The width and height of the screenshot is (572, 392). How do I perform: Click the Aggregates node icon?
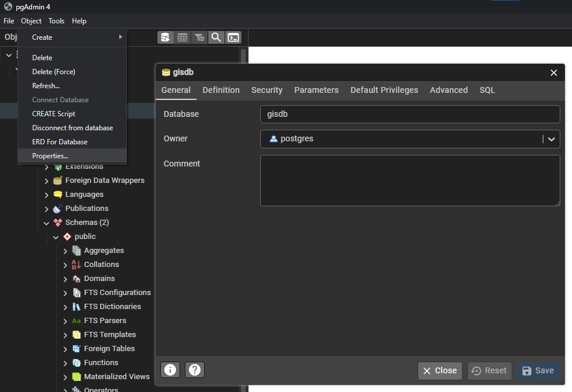point(76,250)
